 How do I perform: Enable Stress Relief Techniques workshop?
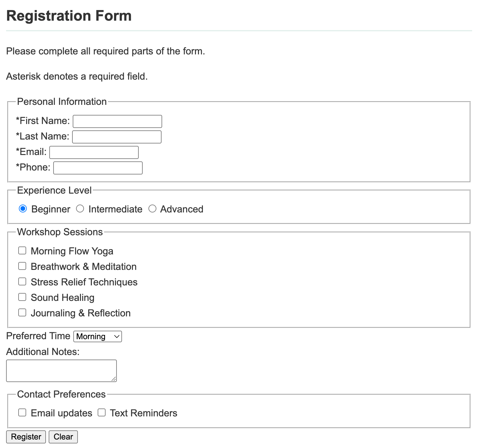(22, 281)
